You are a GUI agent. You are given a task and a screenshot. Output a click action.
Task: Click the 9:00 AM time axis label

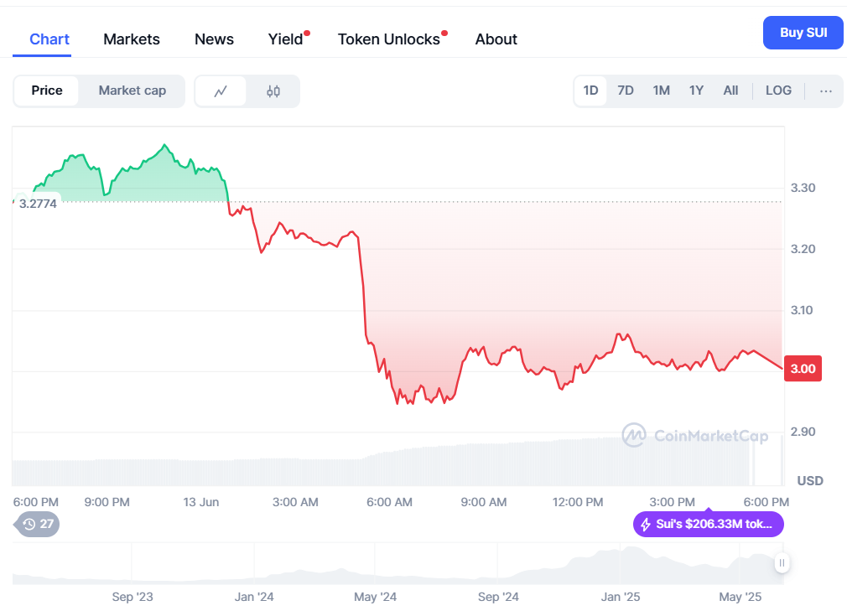(x=483, y=502)
